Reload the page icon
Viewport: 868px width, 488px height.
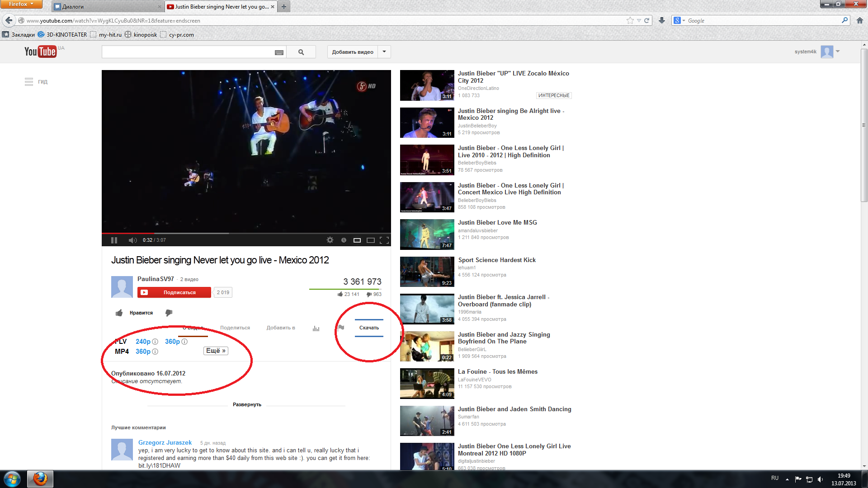(647, 20)
